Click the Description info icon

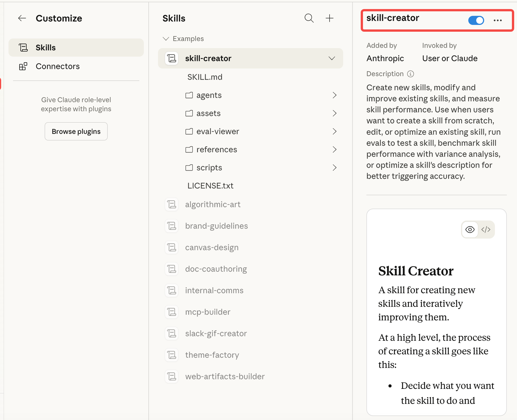410,74
